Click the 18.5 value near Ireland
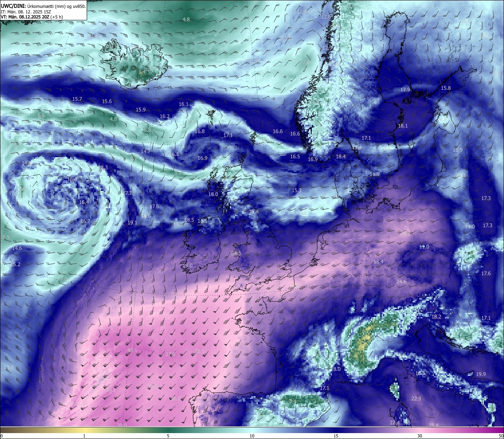This screenshot has width=504, height=439. (189, 220)
